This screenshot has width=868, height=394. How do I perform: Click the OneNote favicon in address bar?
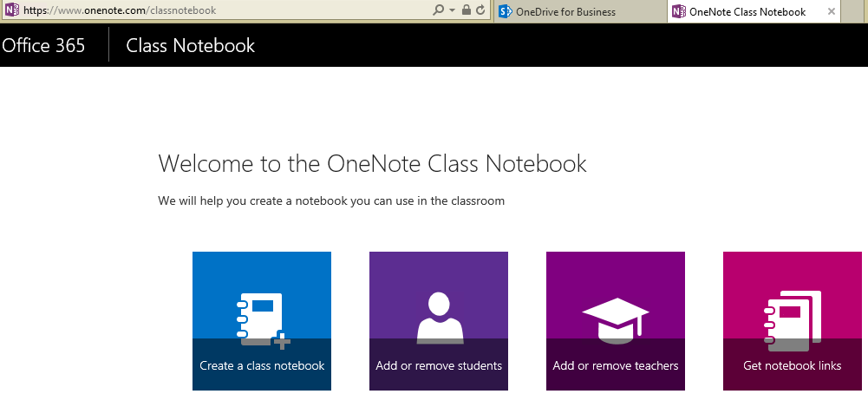tap(11, 10)
